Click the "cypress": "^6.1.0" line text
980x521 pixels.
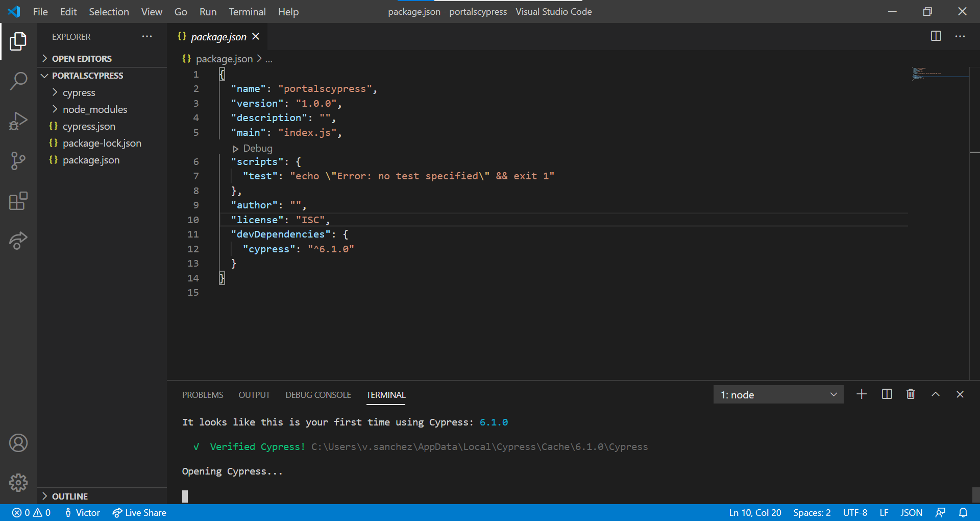click(298, 249)
